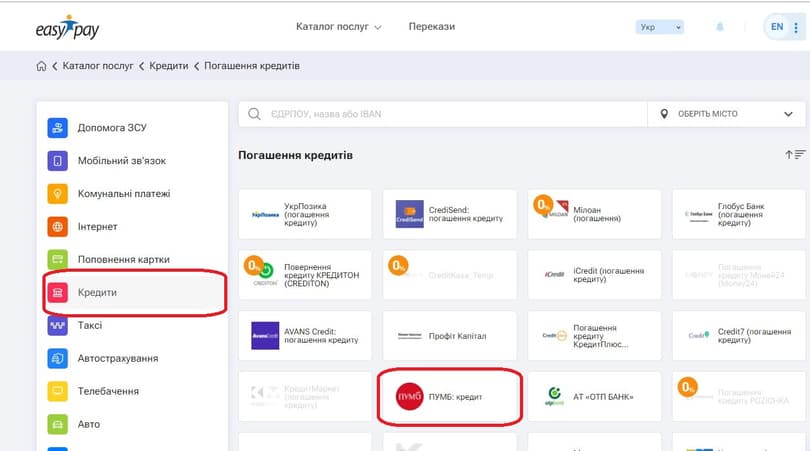Select the АТ «ОТП БАНК» text
810x451 pixels.
pos(603,397)
